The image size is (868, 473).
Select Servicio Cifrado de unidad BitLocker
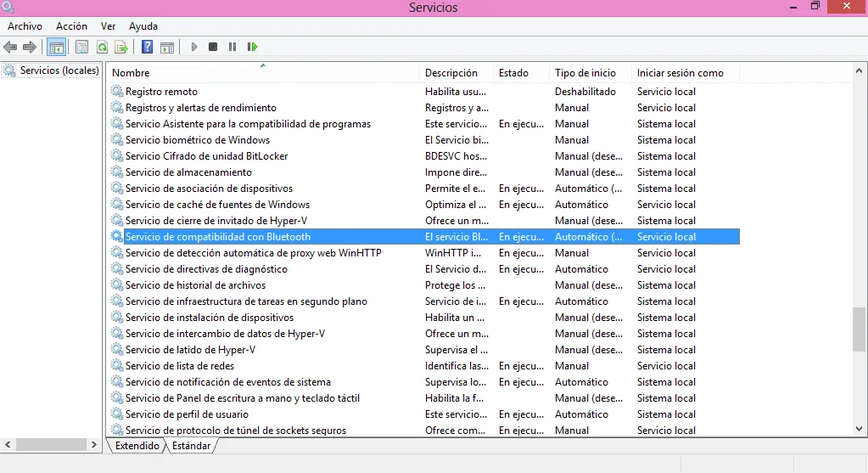click(x=206, y=155)
